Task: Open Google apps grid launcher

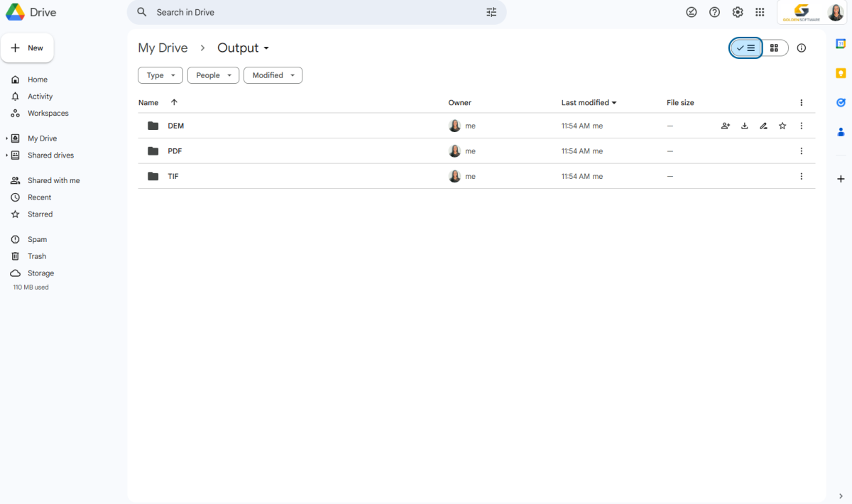Action: (760, 12)
